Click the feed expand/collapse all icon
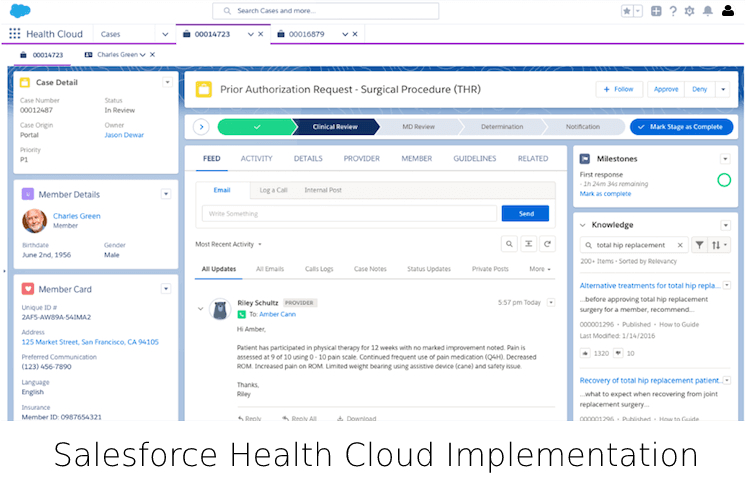Image resolution: width=746 pixels, height=480 pixels. coord(528,244)
